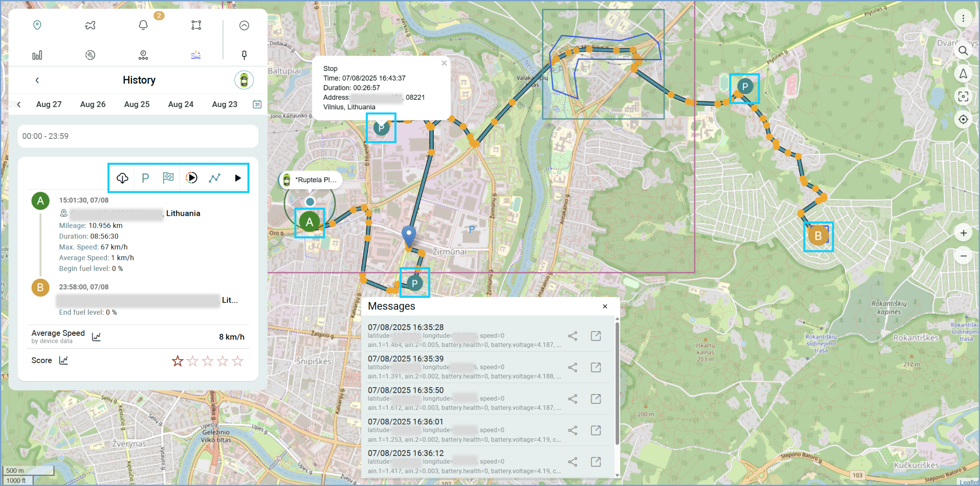Click the geofence polygon nodes icon
Screen dimensions: 980x486
coord(196,25)
